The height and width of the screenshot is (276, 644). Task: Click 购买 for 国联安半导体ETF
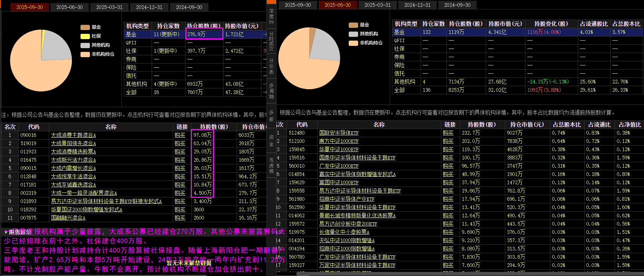click(448, 133)
